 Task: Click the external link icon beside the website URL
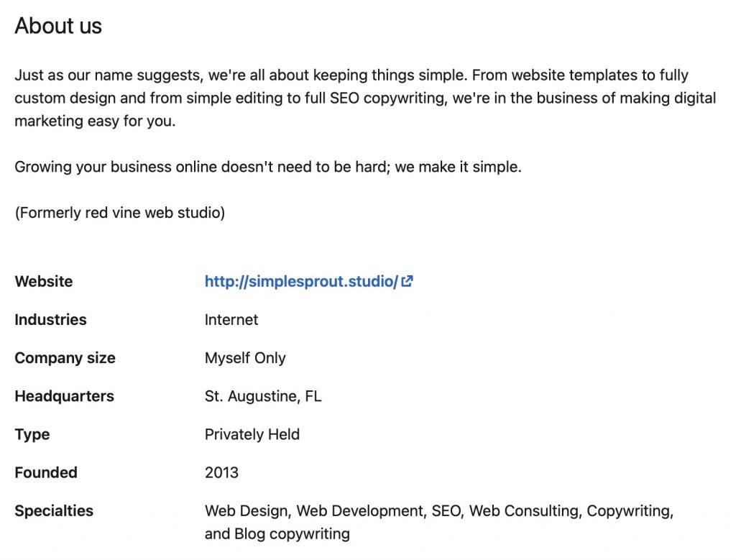point(408,281)
